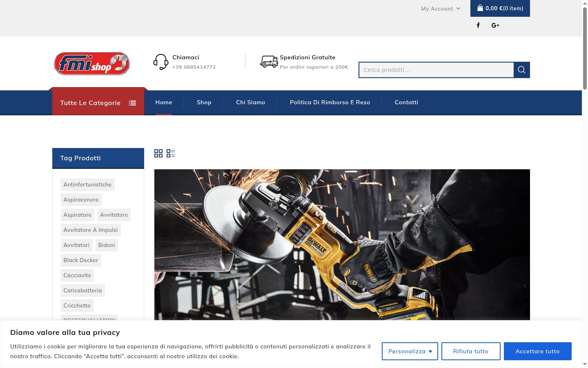Open Politica Di Rimborso E Reso

point(330,102)
